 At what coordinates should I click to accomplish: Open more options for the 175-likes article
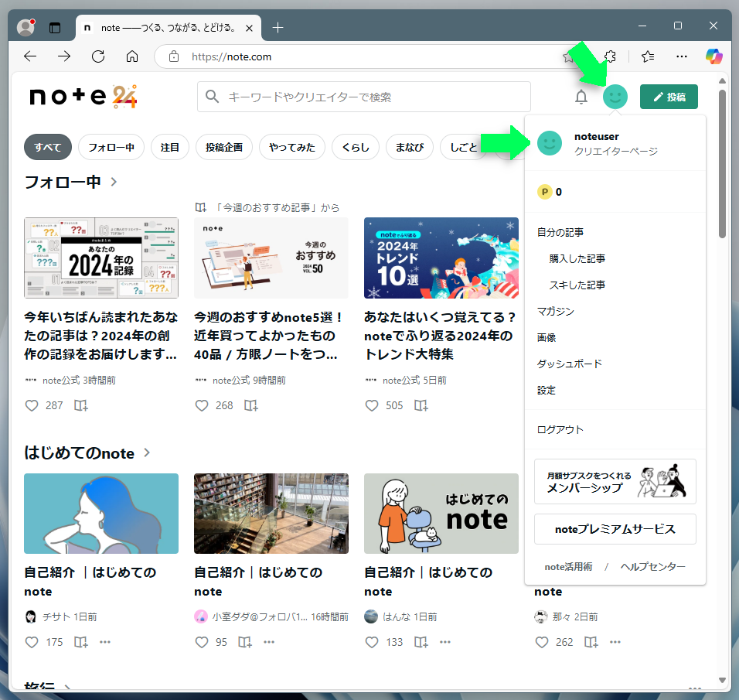click(104, 642)
